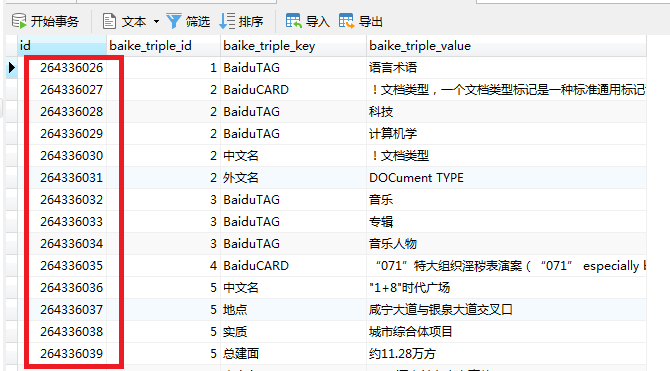Image resolution: width=670 pixels, height=371 pixels.
Task: Select cell with id 264336032
Action: pos(62,200)
